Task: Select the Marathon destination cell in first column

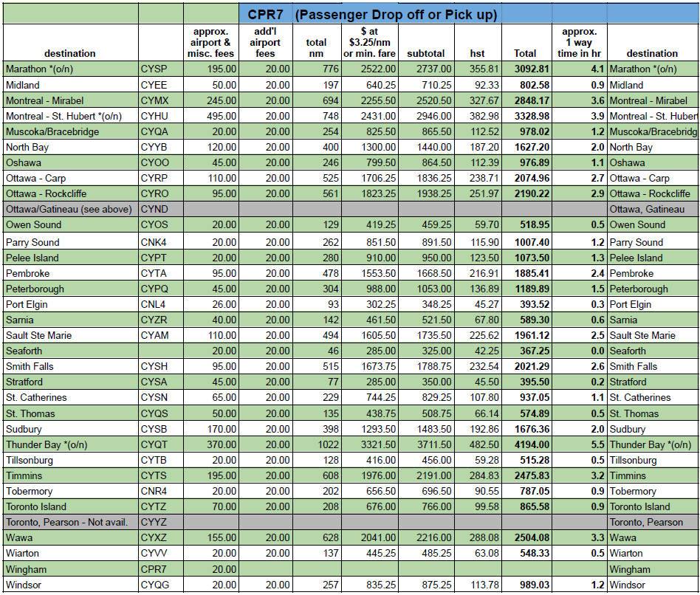Action: pos(70,69)
